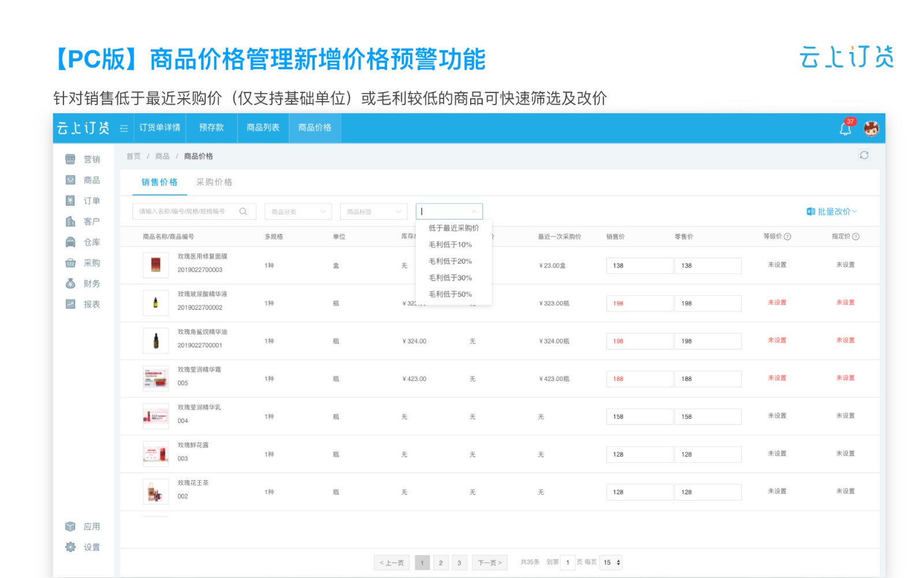Go to page 3
Image resolution: width=924 pixels, height=578 pixels.
coord(459,562)
